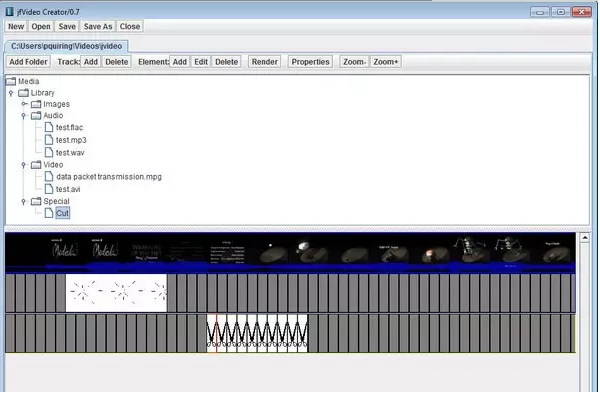The height and width of the screenshot is (395, 600).
Task: Select the Special tree label
Action: (x=57, y=201)
